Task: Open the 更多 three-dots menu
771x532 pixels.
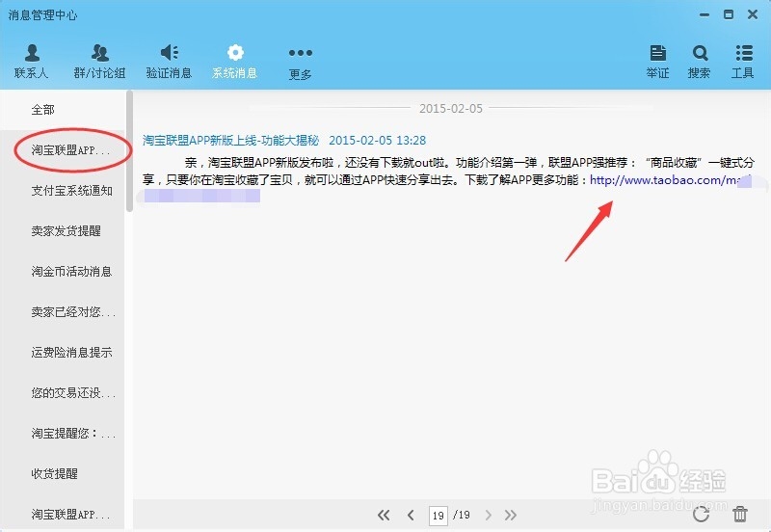Action: [x=301, y=63]
